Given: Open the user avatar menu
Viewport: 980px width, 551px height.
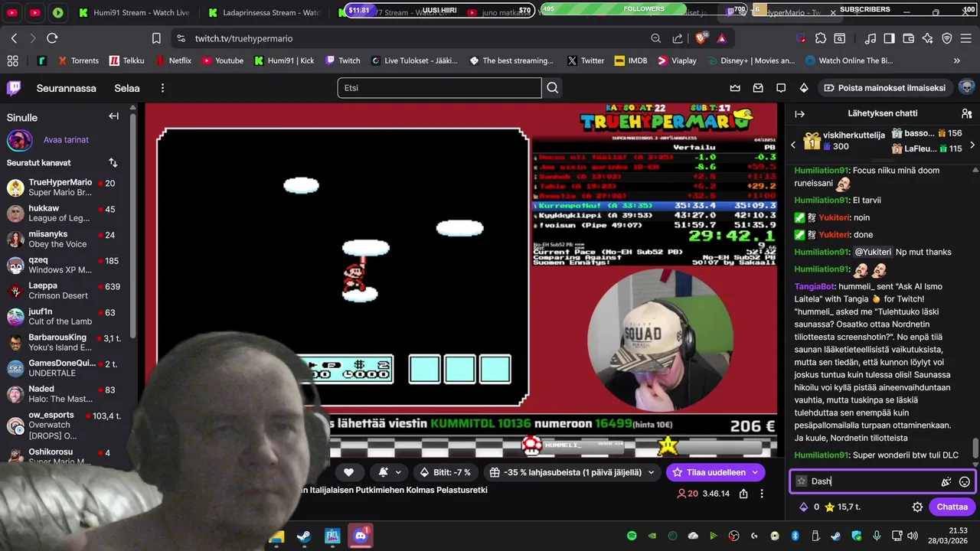Looking at the screenshot, I should 966,87.
